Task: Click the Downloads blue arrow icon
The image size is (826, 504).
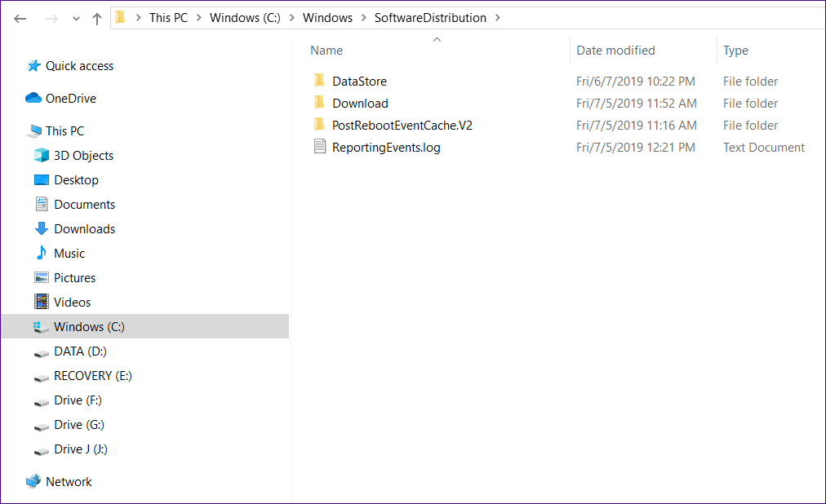Action: [42, 228]
